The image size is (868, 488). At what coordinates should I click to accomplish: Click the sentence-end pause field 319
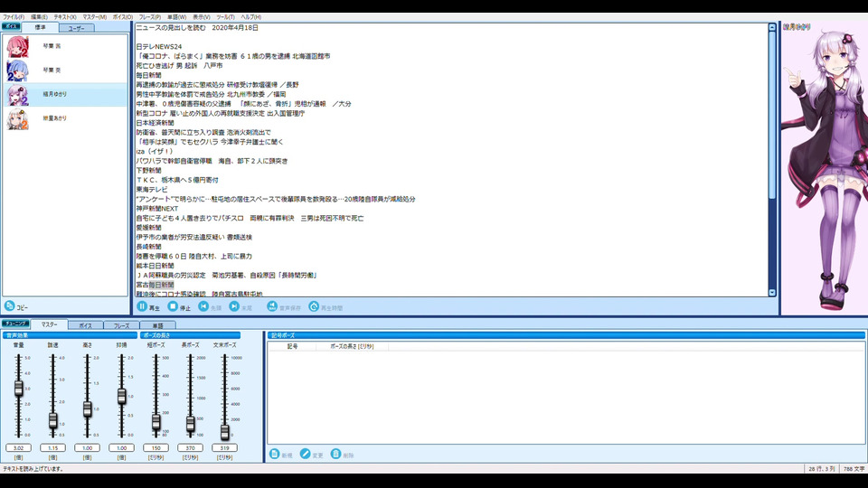[x=225, y=447]
